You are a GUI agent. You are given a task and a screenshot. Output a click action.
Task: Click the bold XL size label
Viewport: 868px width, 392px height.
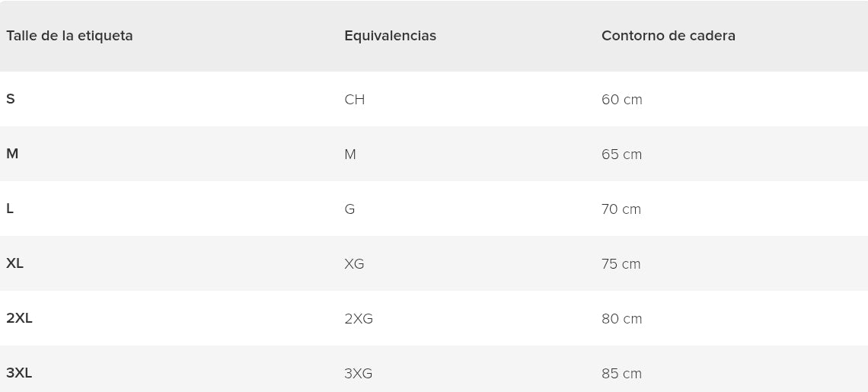point(14,263)
